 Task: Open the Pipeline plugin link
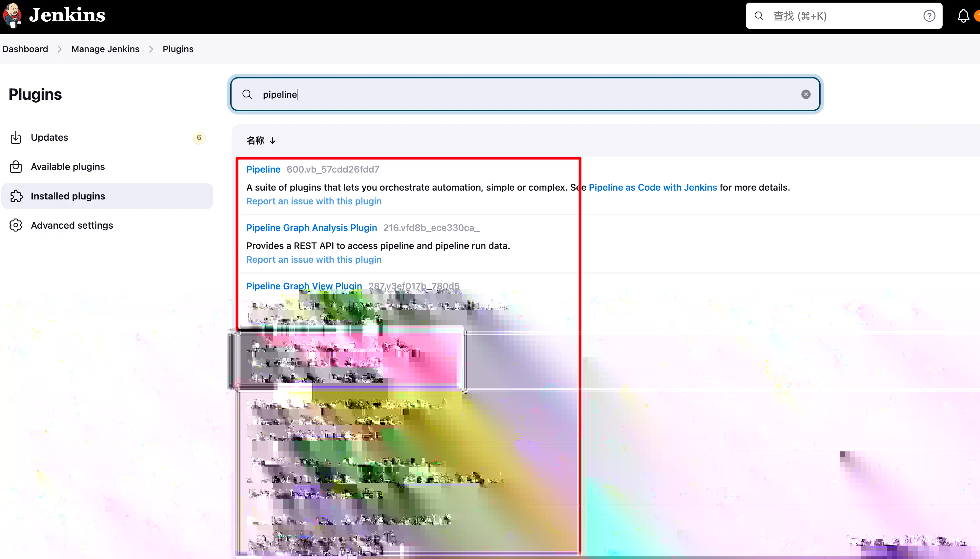pyautogui.click(x=263, y=169)
